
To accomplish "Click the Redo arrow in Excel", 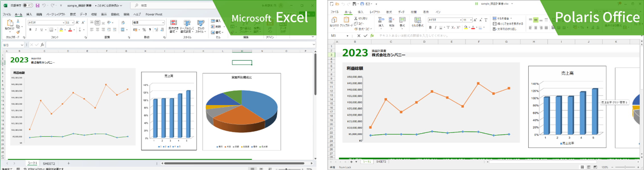I will (x=52, y=5).
